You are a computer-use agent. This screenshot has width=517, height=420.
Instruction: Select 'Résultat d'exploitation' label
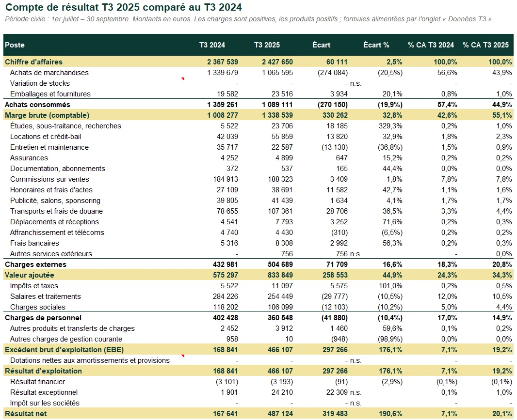click(43, 371)
